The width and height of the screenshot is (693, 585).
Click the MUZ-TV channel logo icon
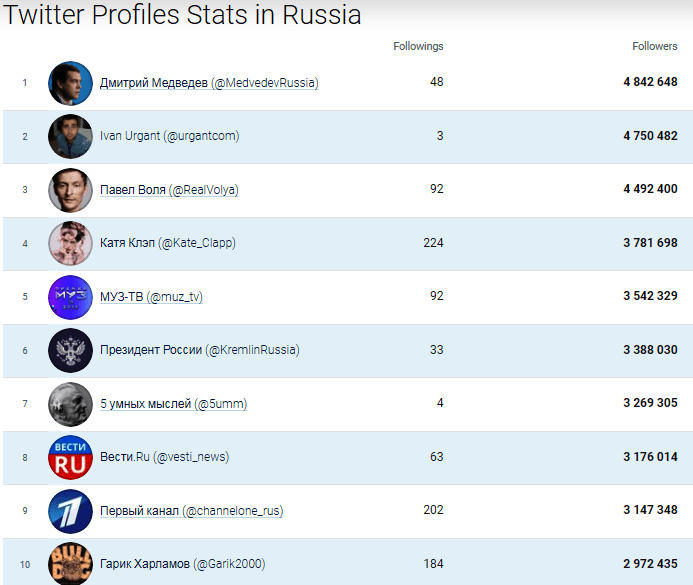point(70,297)
